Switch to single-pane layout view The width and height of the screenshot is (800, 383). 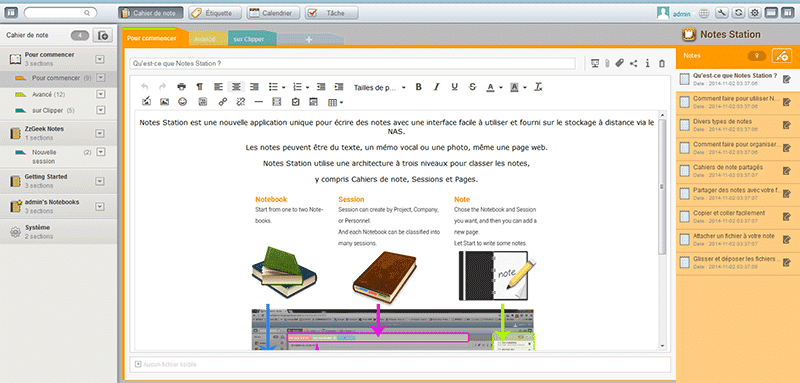771,13
